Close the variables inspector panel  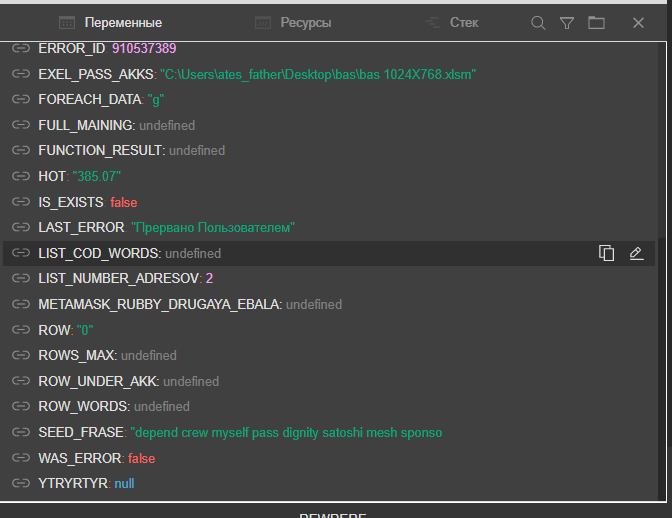pos(638,23)
